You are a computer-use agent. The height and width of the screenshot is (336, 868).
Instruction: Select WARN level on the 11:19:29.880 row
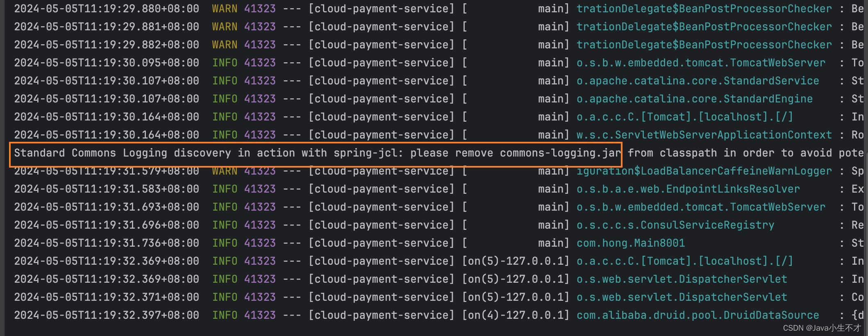click(x=225, y=9)
